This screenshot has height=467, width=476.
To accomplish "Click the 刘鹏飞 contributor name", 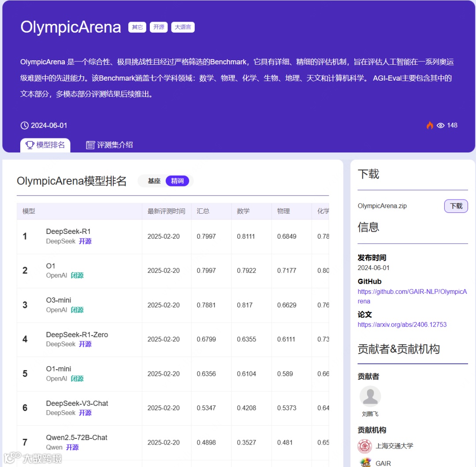I will tap(370, 414).
